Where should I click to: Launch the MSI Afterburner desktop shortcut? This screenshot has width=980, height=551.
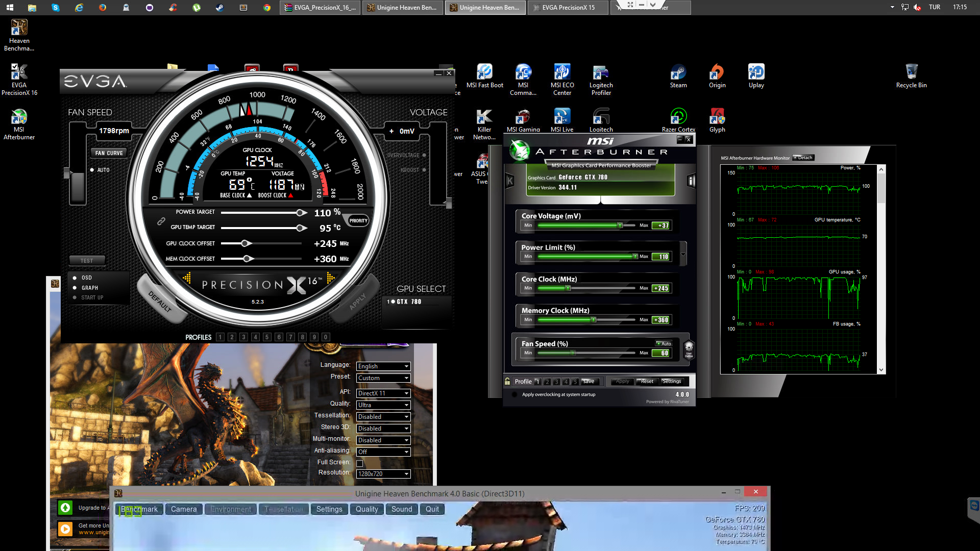19,124
